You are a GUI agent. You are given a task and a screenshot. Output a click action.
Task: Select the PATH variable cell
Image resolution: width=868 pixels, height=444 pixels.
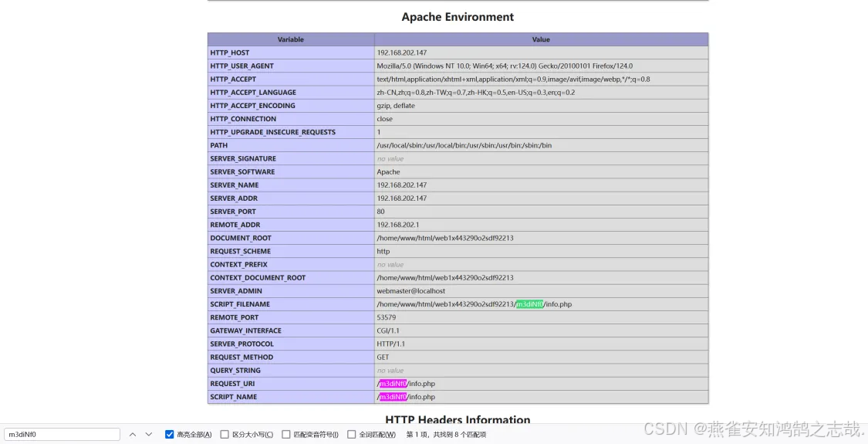[x=291, y=145]
